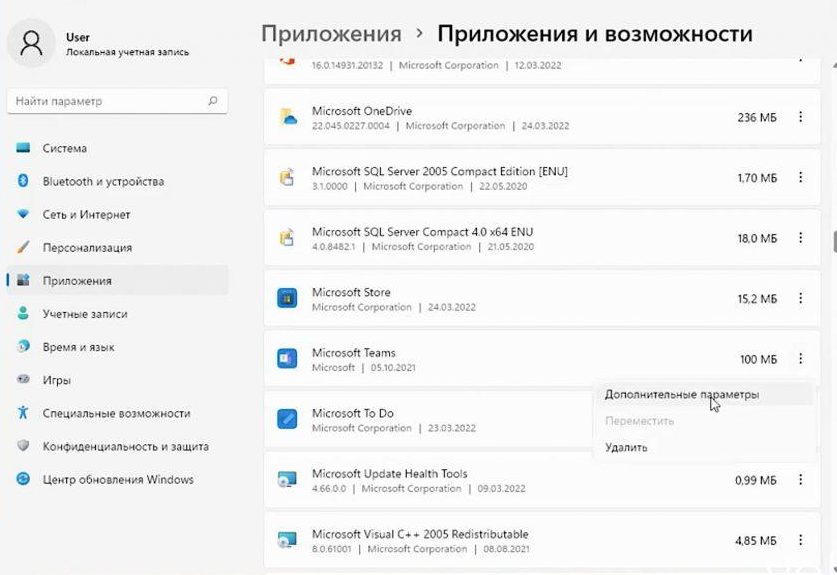837x575 pixels.
Task: Click the Microsoft Store app icon
Action: (288, 299)
